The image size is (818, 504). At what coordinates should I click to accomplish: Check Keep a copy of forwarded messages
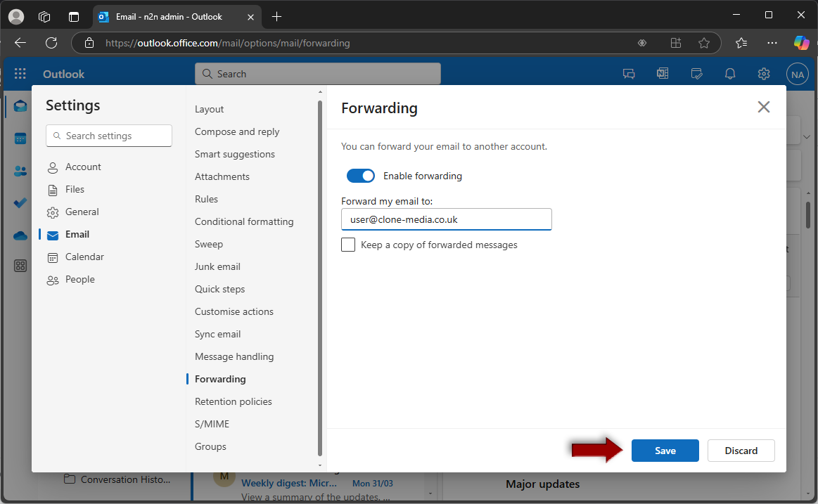click(x=348, y=245)
